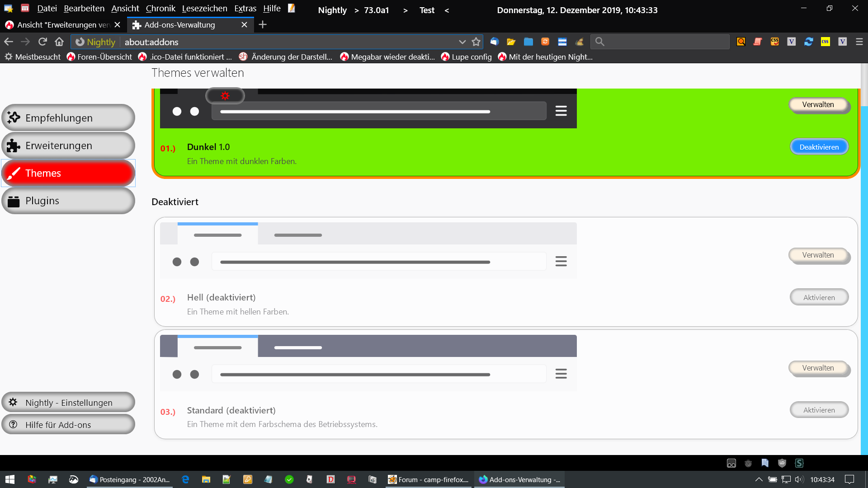The width and height of the screenshot is (868, 488).
Task: Open Nightly - Einstellungen
Action: click(x=68, y=403)
